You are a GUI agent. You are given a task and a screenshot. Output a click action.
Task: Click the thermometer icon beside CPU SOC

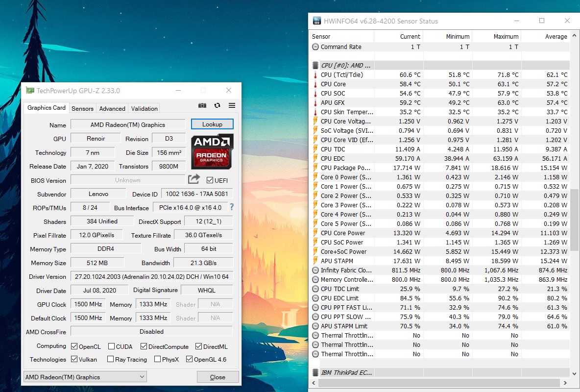coord(315,93)
